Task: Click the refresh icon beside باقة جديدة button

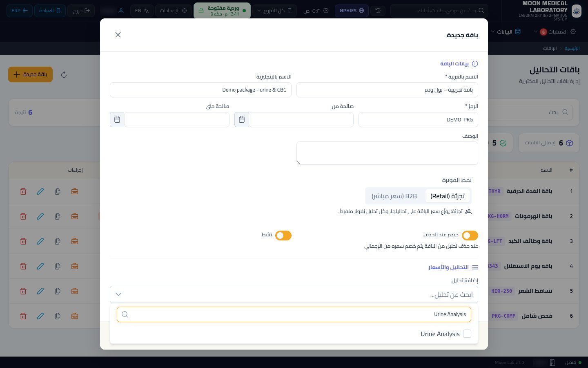Action: pyautogui.click(x=64, y=74)
